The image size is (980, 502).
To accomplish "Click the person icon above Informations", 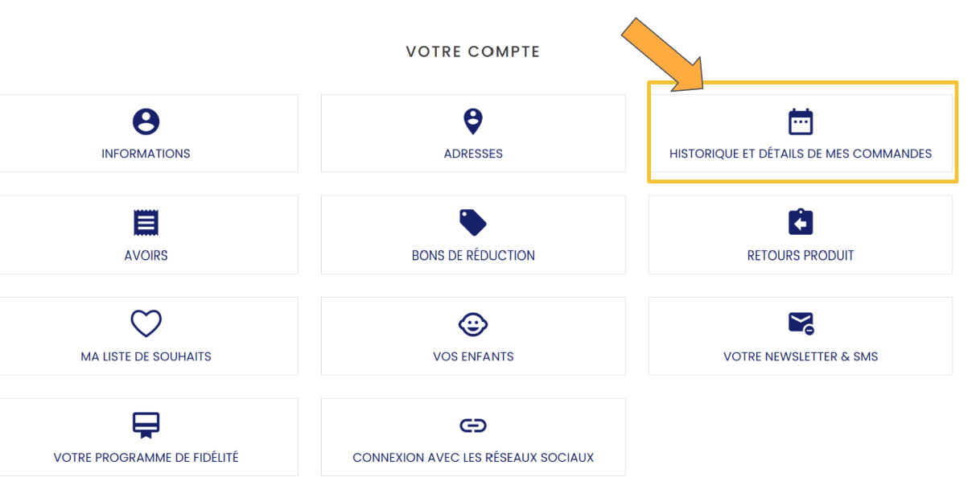I will [146, 122].
